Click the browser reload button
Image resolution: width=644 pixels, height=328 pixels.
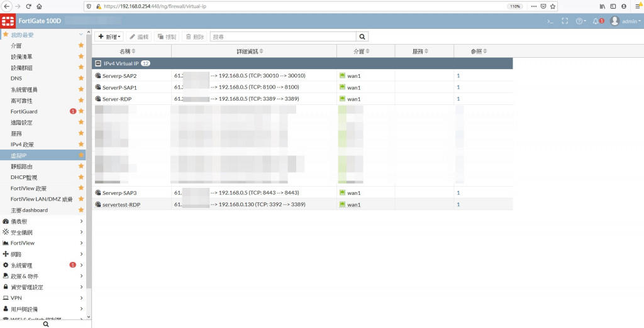tap(28, 6)
